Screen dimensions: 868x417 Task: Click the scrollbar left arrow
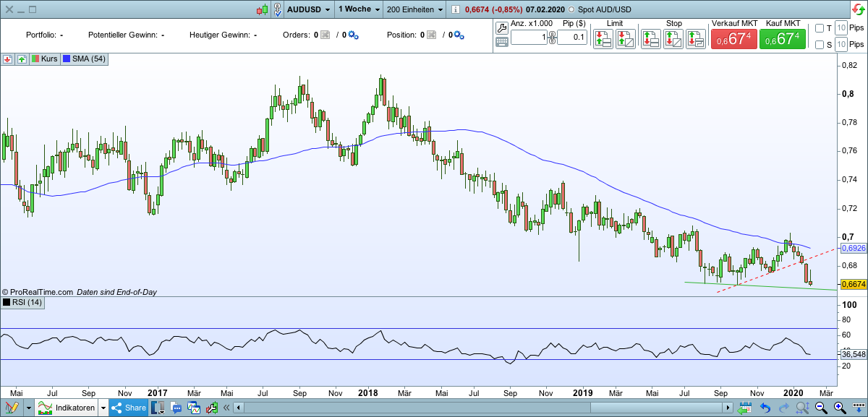pos(237,408)
